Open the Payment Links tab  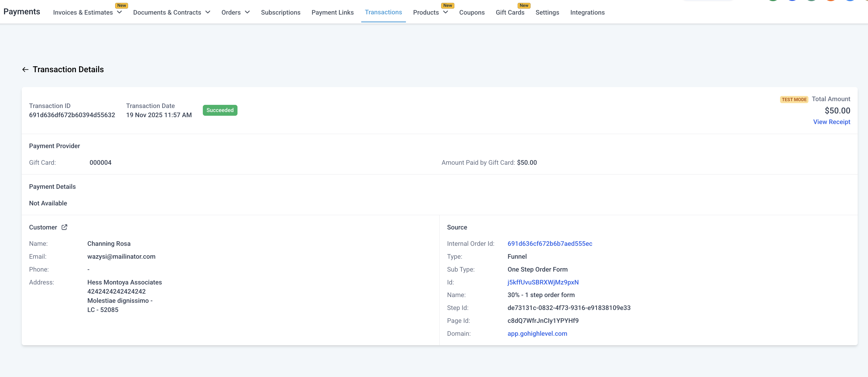332,13
